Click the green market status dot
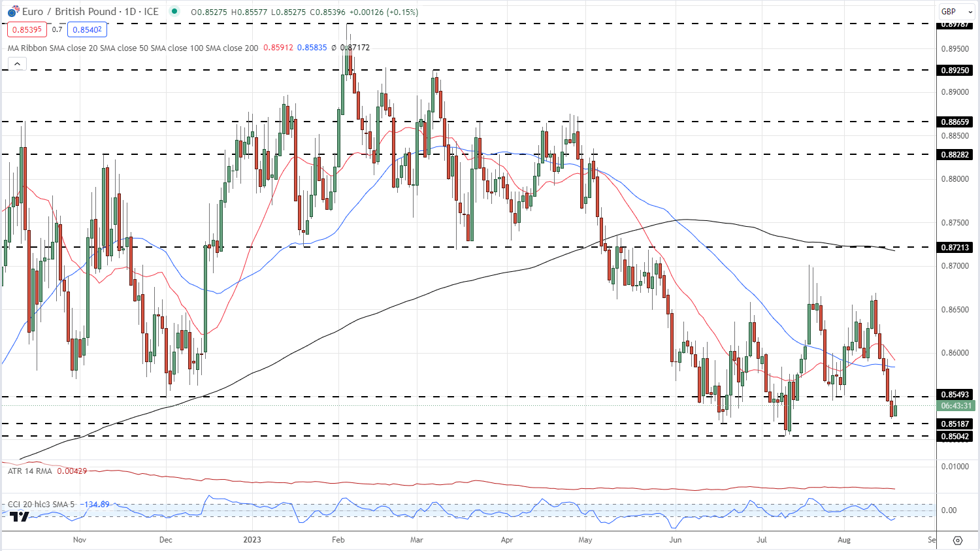 pos(174,11)
